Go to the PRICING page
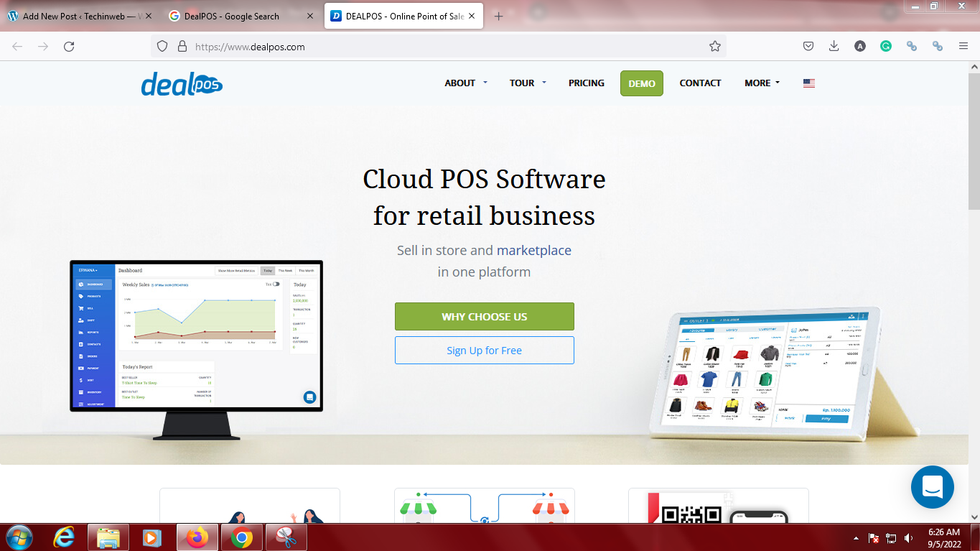The height and width of the screenshot is (551, 980). point(587,83)
